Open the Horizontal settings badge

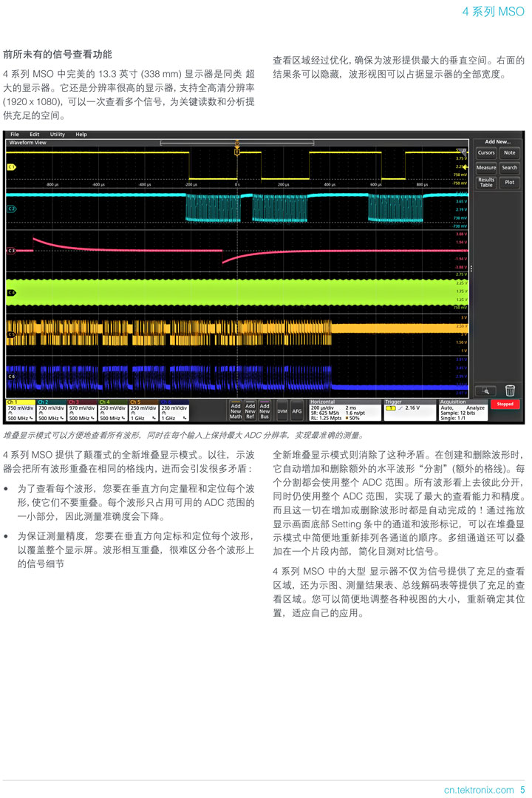(x=345, y=410)
